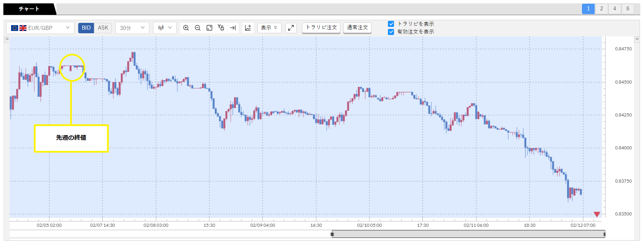Reset the chart zoom to fit
This screenshot has width=644, height=243.
[209, 28]
